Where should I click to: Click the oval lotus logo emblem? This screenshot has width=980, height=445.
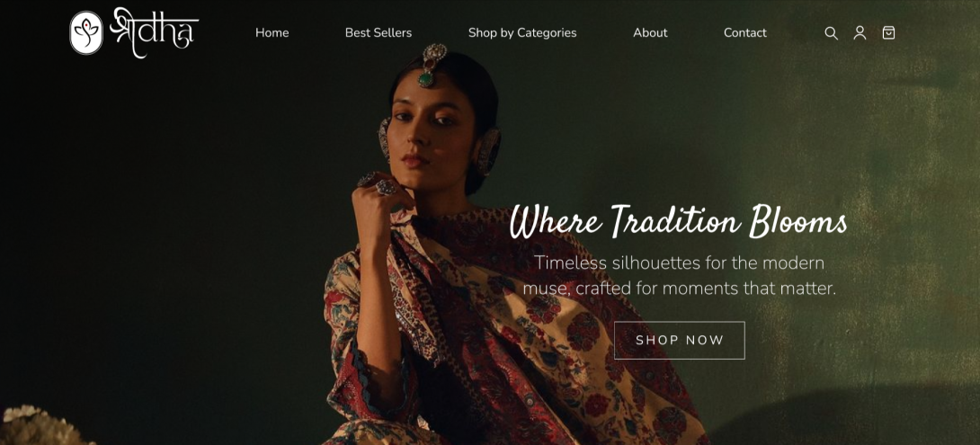pyautogui.click(x=86, y=33)
